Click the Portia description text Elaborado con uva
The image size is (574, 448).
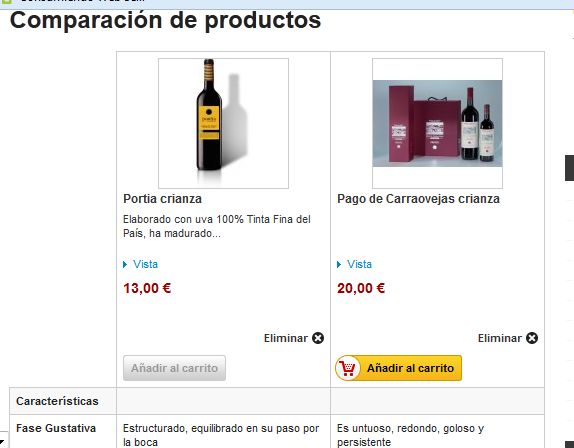tap(217, 226)
